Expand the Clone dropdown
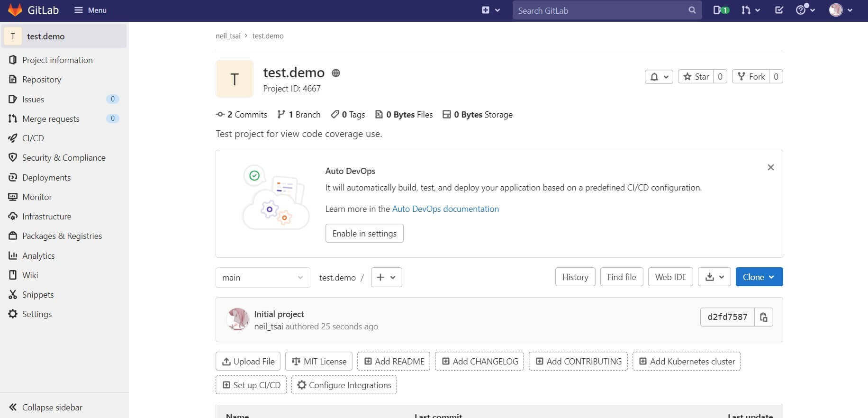 [759, 277]
